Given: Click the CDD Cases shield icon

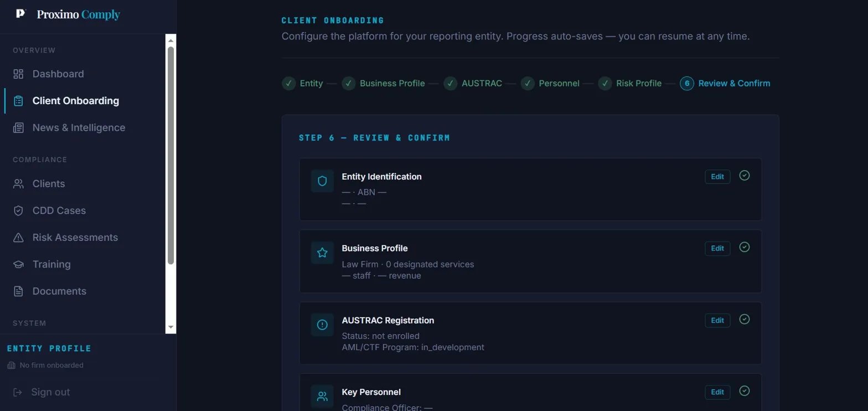Looking at the screenshot, I should click(18, 210).
